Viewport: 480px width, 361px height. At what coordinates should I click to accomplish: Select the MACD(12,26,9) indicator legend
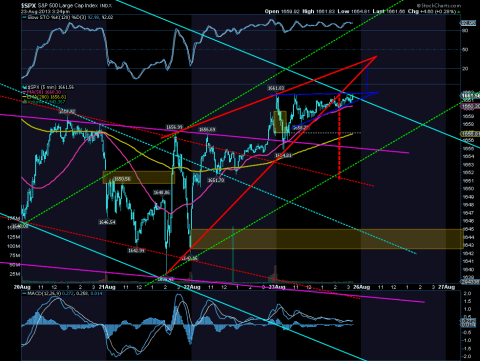(63, 293)
